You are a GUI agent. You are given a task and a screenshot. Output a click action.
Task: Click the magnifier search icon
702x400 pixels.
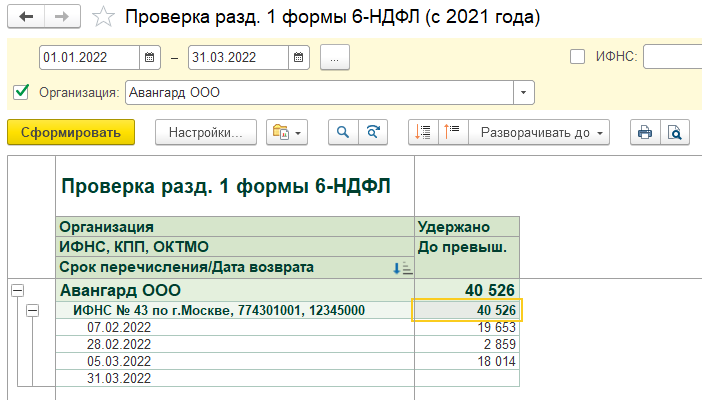pos(343,132)
